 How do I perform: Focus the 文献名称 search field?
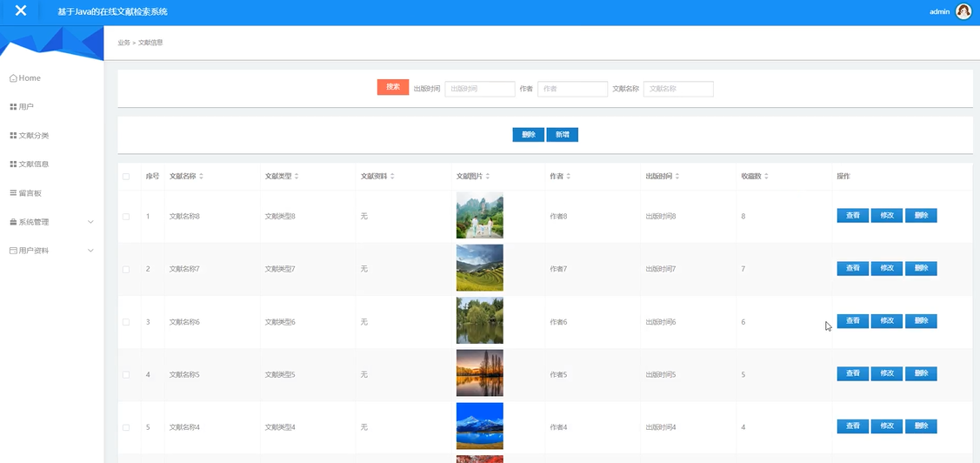pyautogui.click(x=678, y=89)
